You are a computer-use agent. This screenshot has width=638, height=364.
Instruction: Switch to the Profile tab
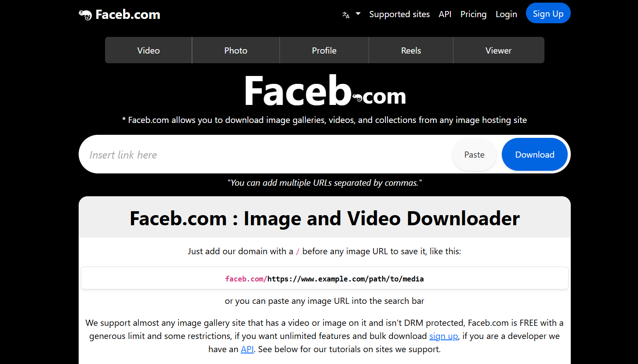pos(324,50)
